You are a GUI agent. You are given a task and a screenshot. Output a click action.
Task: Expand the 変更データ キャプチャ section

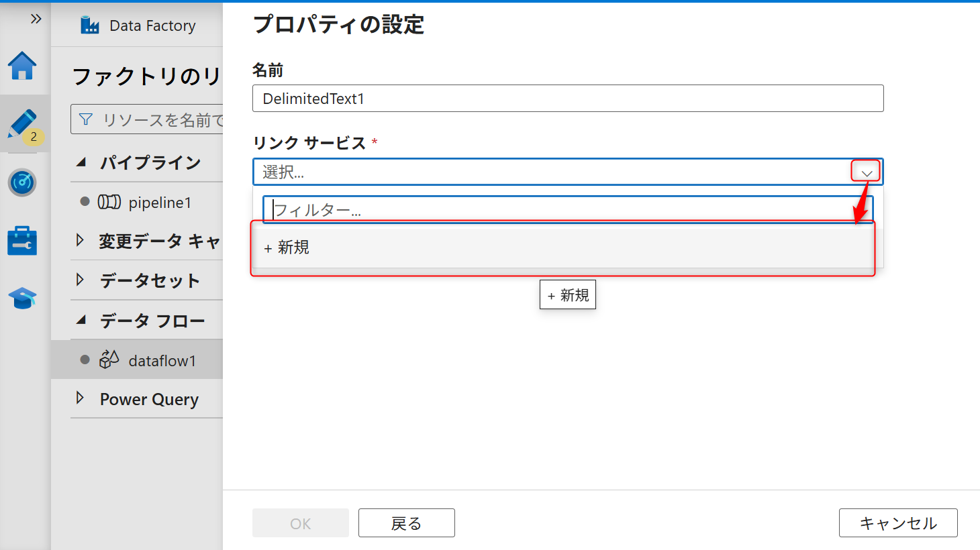click(x=81, y=240)
